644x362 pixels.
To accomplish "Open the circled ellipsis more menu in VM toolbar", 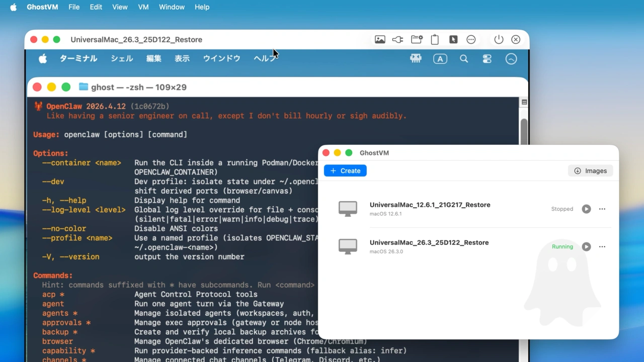I will pos(471,40).
